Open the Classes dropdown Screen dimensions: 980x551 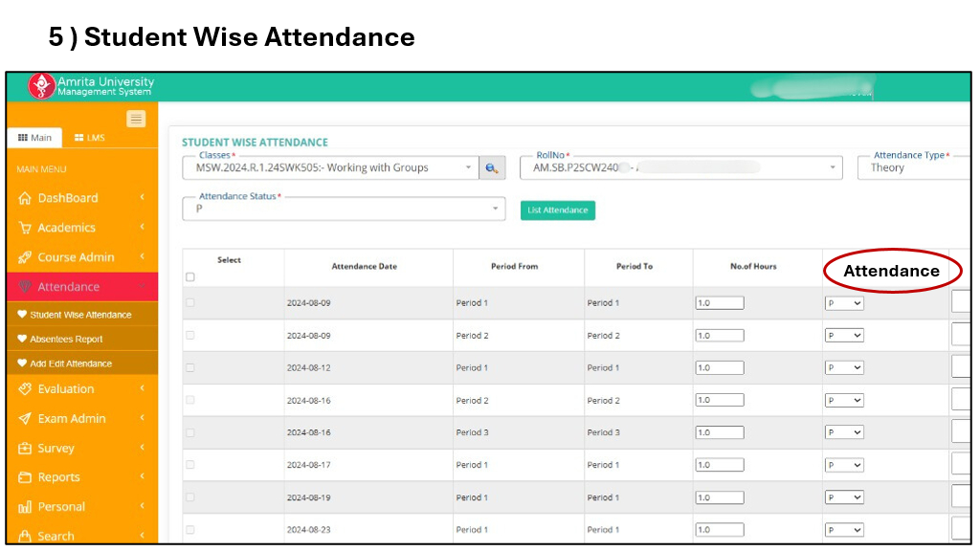pos(330,167)
